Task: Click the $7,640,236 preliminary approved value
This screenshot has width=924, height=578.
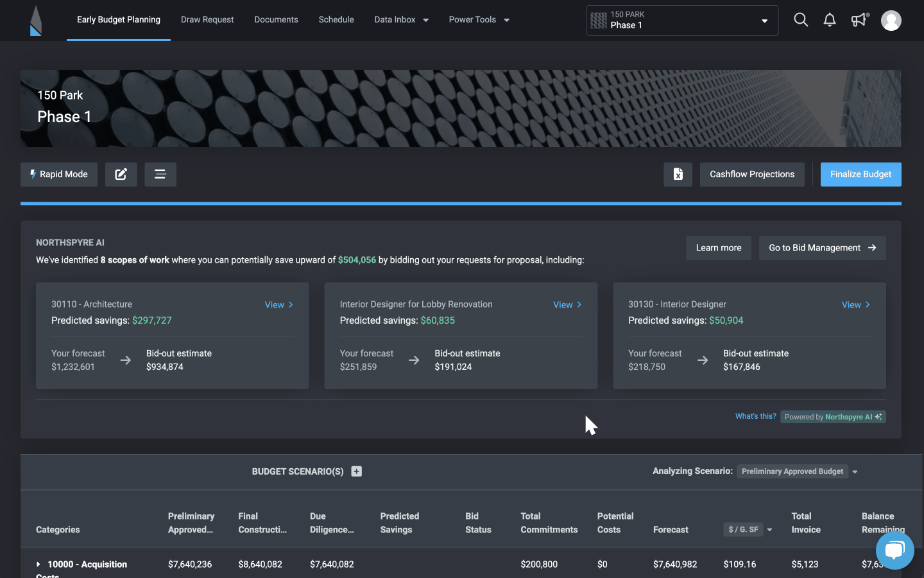Action: point(190,565)
